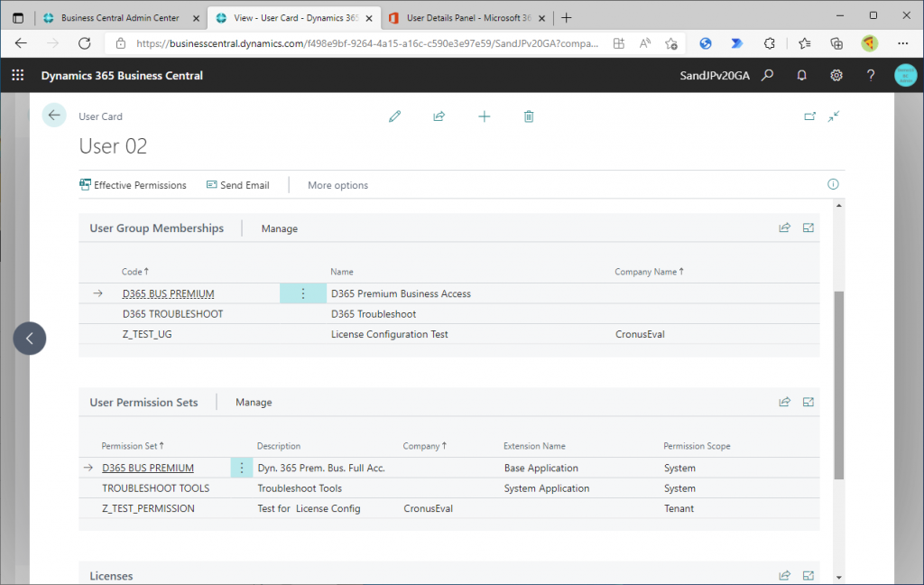Expand the Licenses part to full view

(x=808, y=575)
